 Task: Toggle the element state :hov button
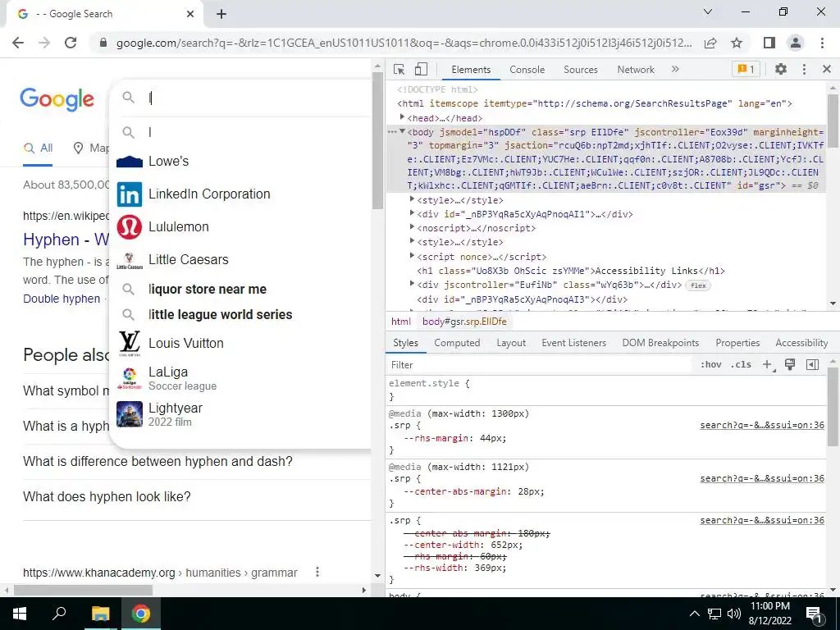coord(711,365)
